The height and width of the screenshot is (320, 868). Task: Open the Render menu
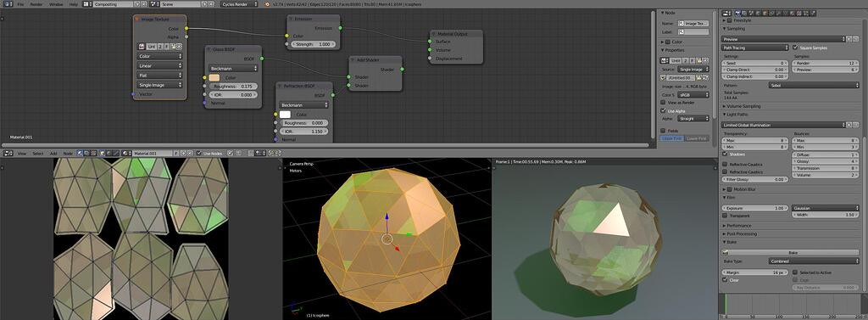(x=36, y=4)
